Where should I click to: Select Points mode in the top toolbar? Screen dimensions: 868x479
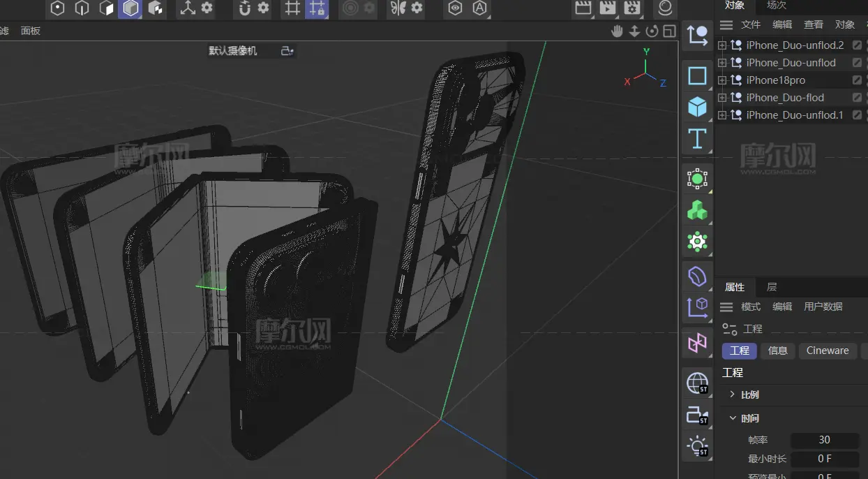(58, 8)
